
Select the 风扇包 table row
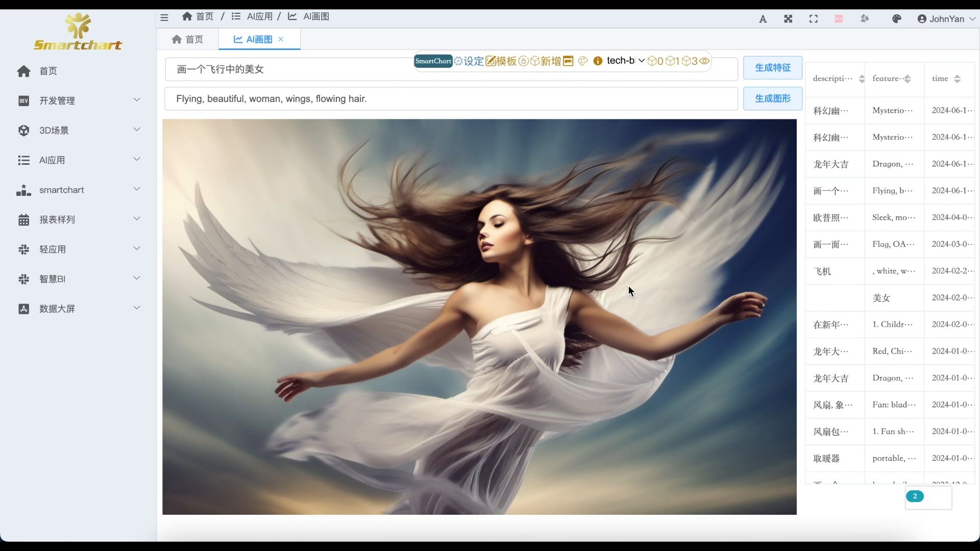890,432
